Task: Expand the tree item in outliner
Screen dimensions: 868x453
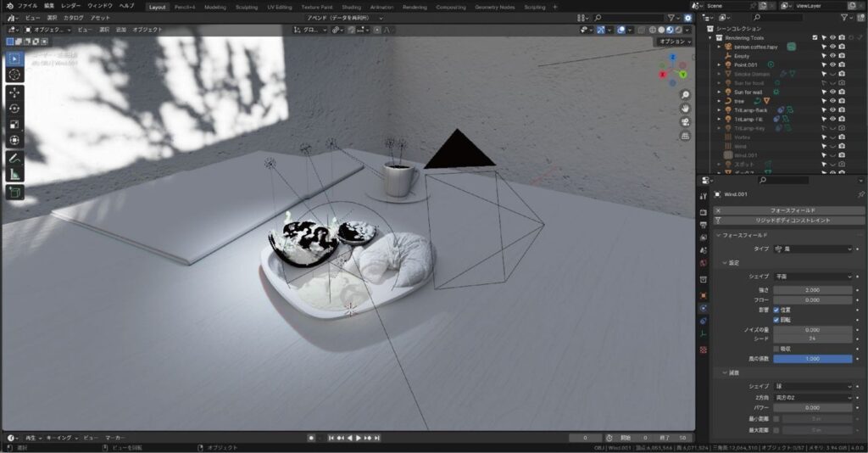Action: pos(719,101)
